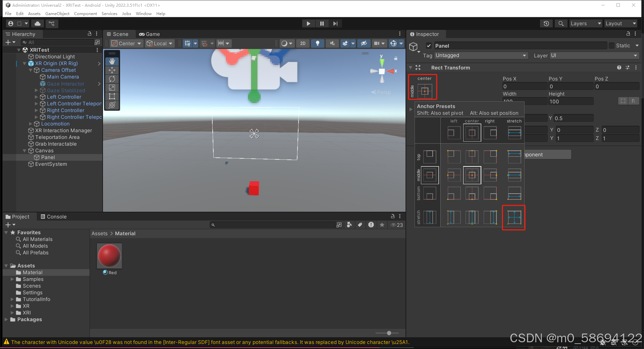Select the Hand tool in the Scene toolbar
The height and width of the screenshot is (349, 644).
click(112, 61)
